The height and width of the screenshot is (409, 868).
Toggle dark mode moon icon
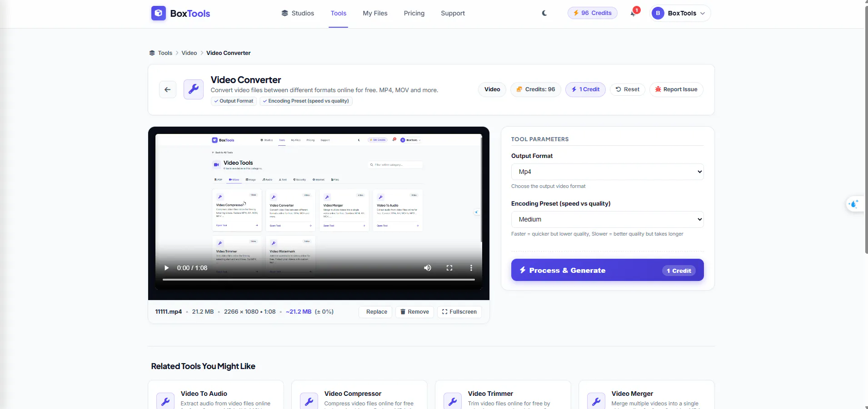(544, 13)
